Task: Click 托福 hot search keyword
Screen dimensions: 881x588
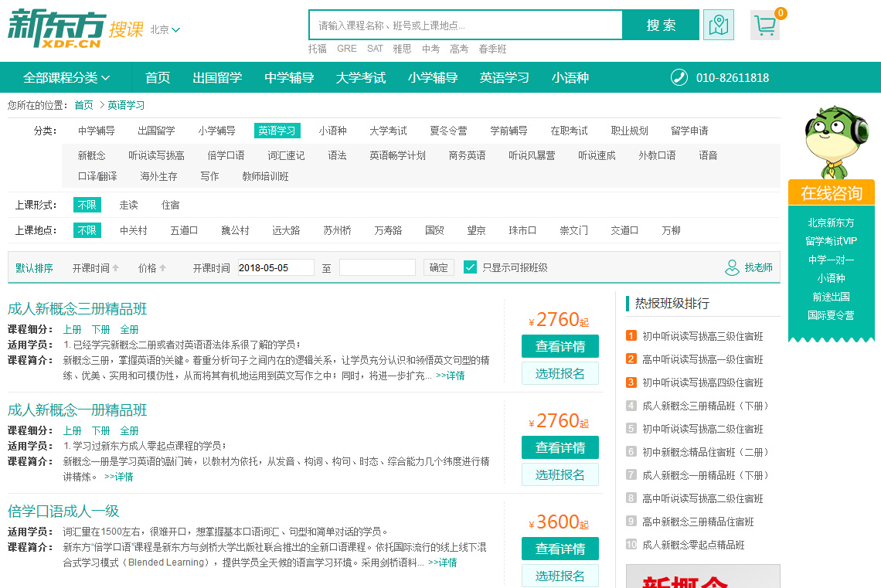Action: click(318, 49)
